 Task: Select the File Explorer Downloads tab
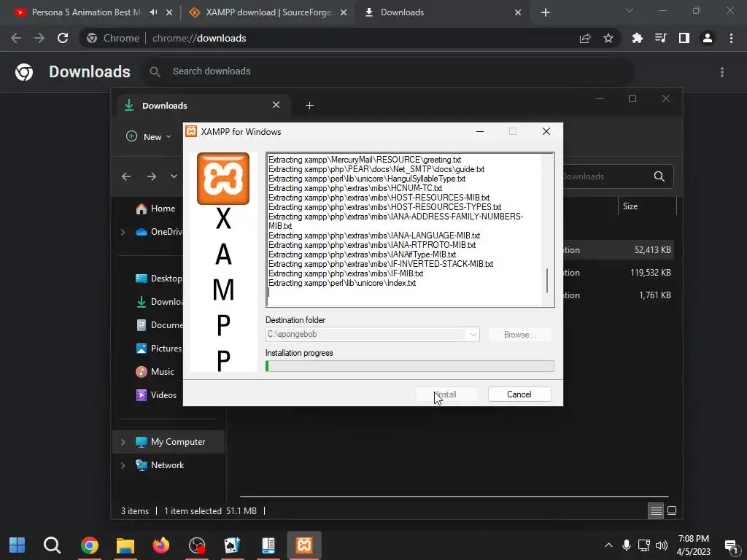(x=204, y=105)
